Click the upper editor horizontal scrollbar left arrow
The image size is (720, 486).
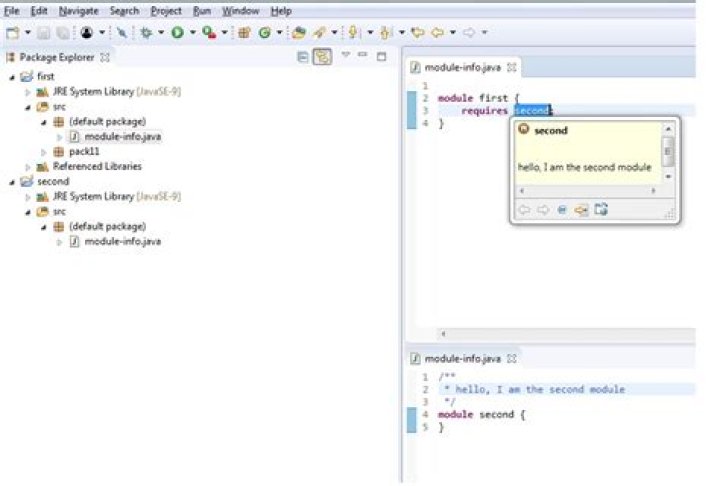[443, 334]
